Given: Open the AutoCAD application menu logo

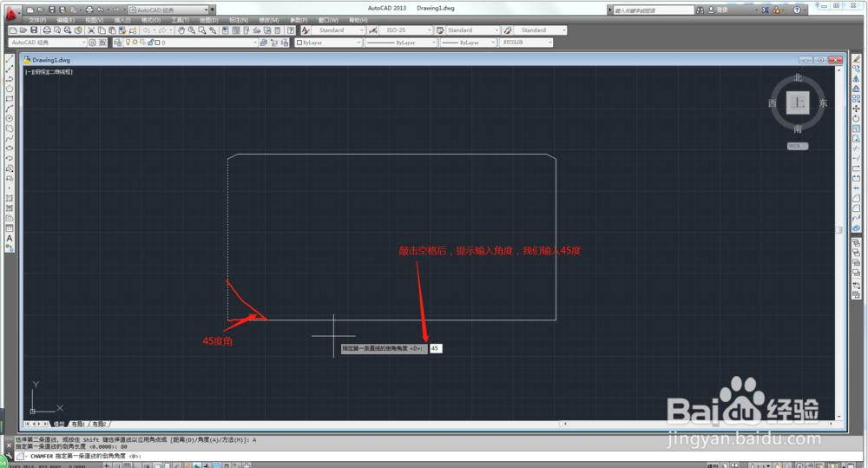Looking at the screenshot, I should 11,13.
